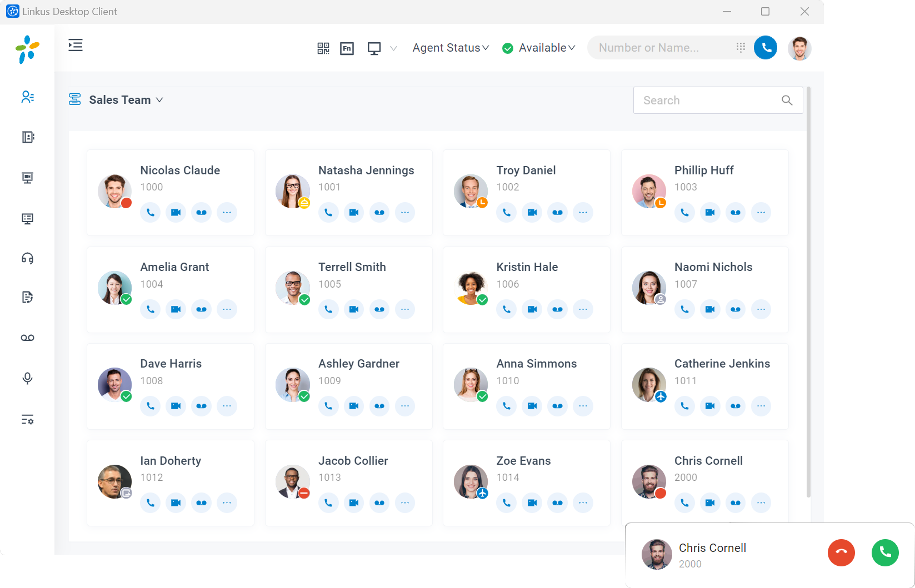915x588 pixels.
Task: Start video call with Natasha Jennings
Action: click(354, 212)
